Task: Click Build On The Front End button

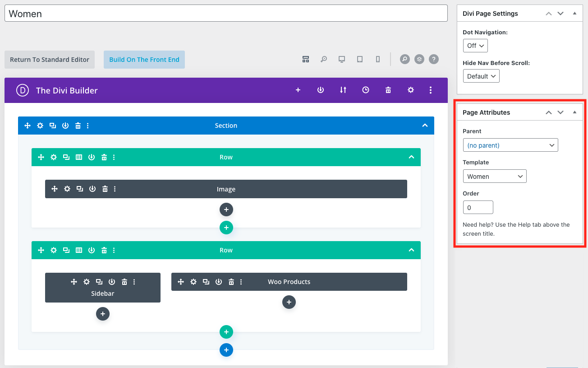Action: (x=144, y=60)
